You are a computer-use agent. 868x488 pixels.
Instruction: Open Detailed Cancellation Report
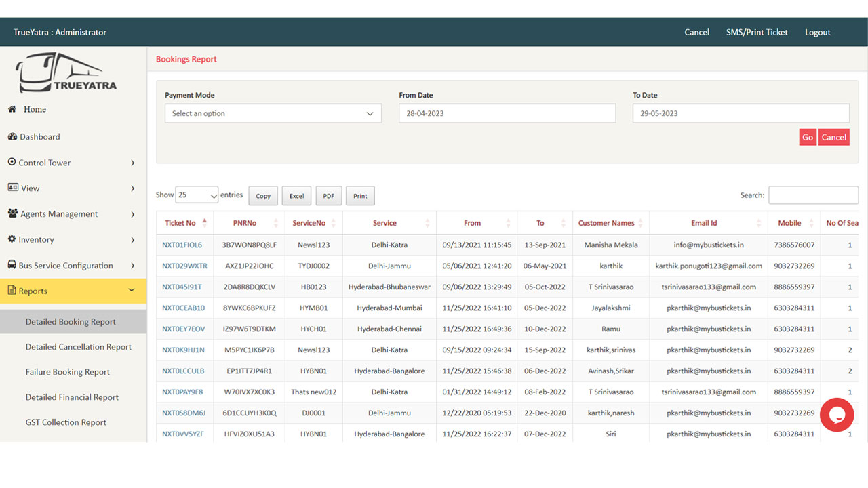click(x=79, y=347)
